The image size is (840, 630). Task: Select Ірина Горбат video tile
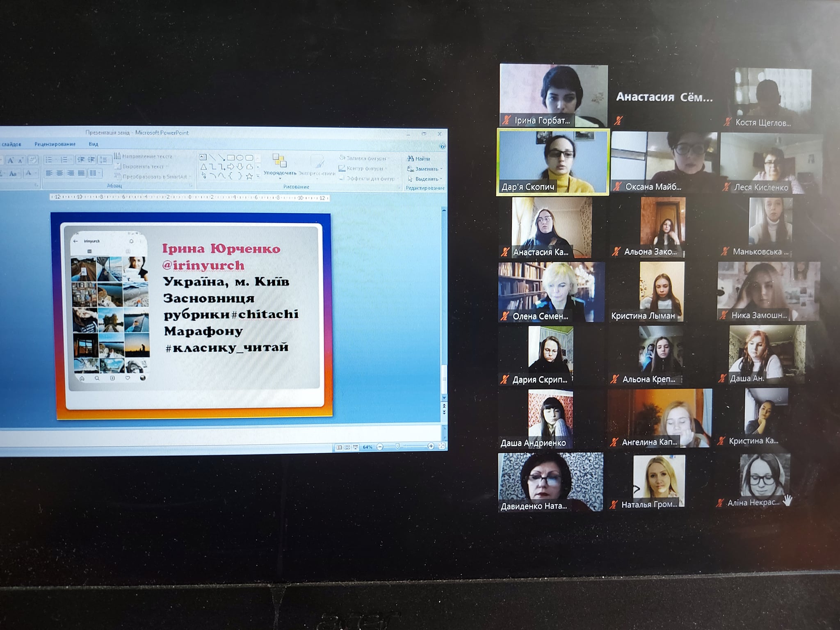[x=553, y=95]
